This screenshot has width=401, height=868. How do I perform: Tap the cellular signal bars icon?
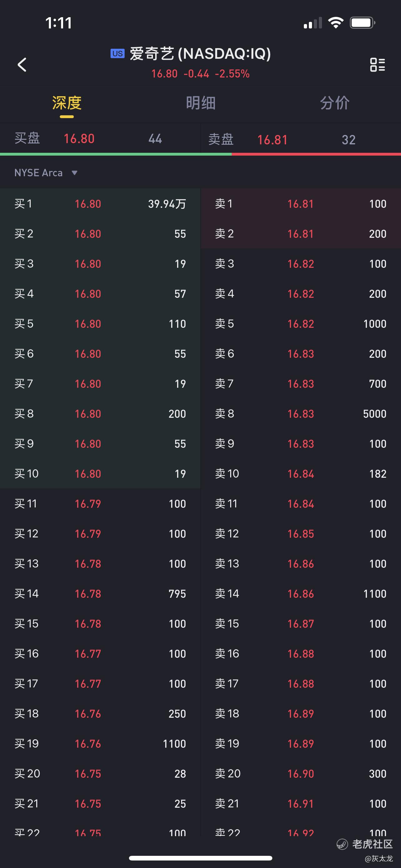coord(313,23)
